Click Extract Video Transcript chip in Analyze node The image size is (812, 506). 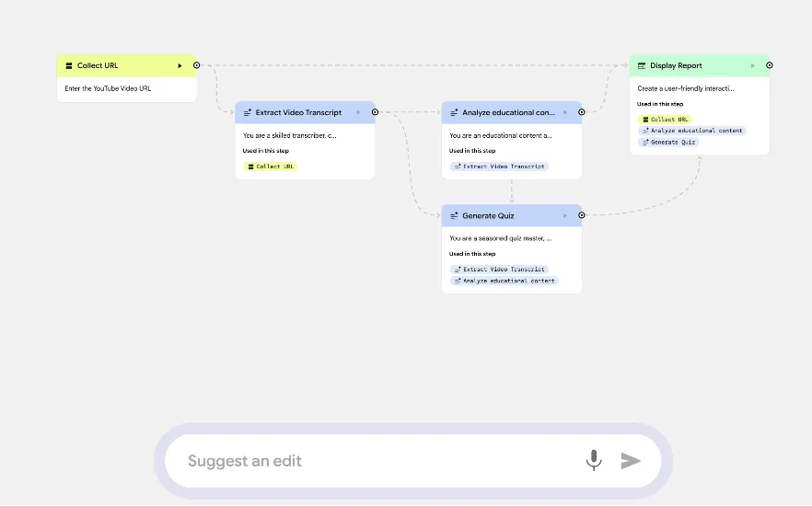(499, 167)
